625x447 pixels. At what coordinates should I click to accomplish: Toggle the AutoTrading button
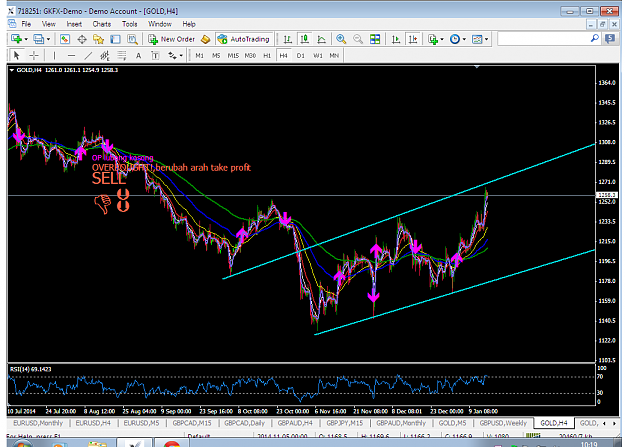point(244,39)
